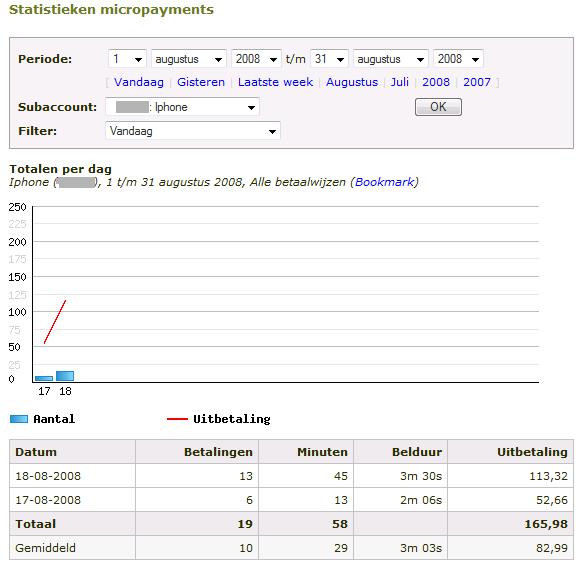Click the blue bar for day 18
This screenshot has height=566, width=582.
[x=65, y=376]
